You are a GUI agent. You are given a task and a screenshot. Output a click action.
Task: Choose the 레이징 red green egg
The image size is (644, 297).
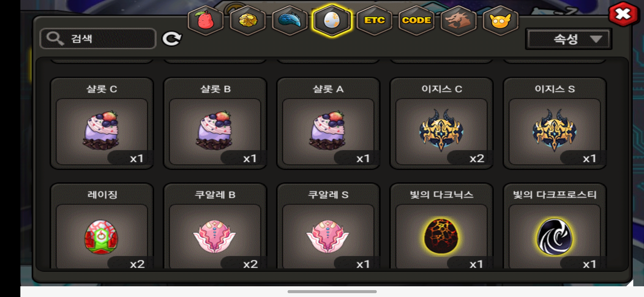[102, 226]
